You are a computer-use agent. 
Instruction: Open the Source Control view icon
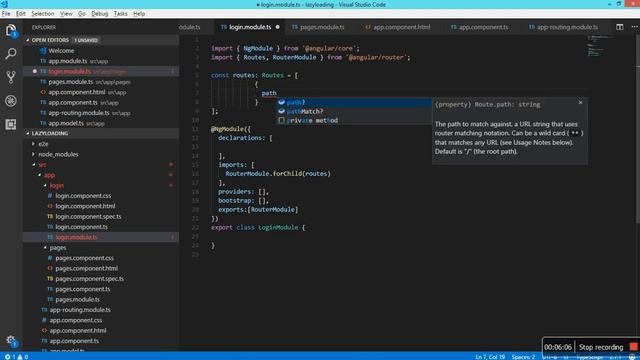(x=11, y=77)
